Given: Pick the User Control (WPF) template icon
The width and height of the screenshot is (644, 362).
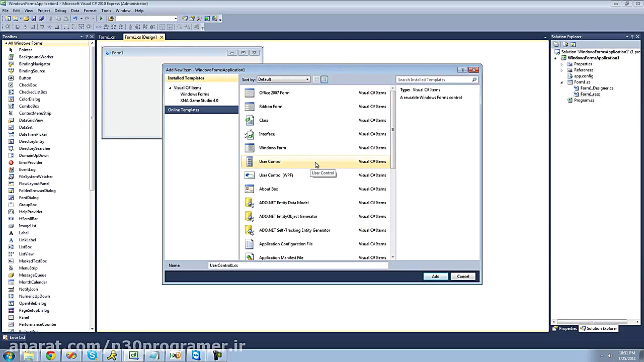Looking at the screenshot, I should pyautogui.click(x=250, y=175).
